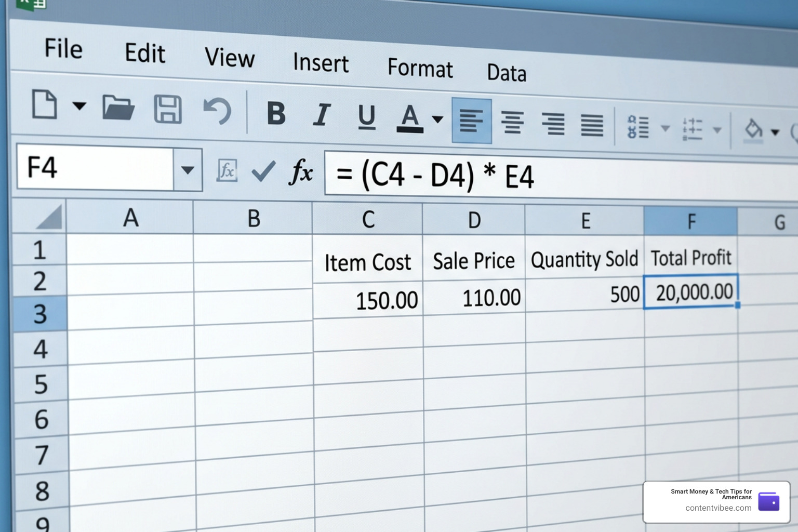Click the Function Wizard icon
This screenshot has height=532, width=798.
click(227, 170)
